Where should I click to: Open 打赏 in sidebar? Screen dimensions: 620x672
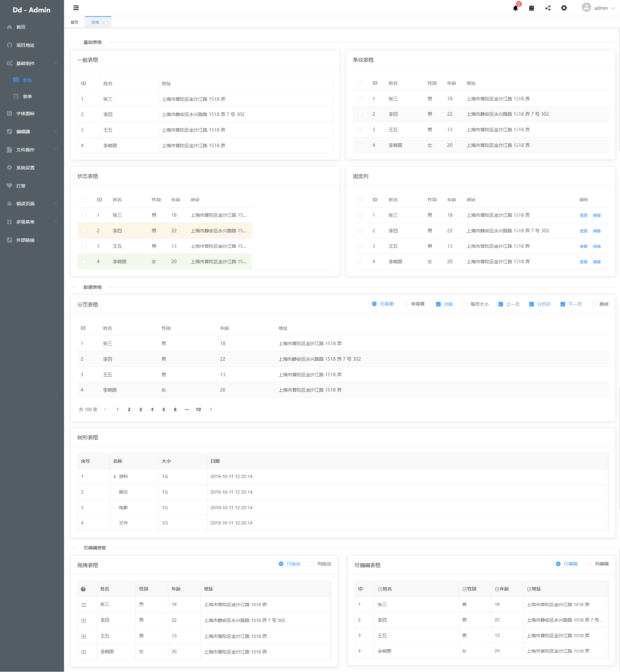tap(32, 186)
